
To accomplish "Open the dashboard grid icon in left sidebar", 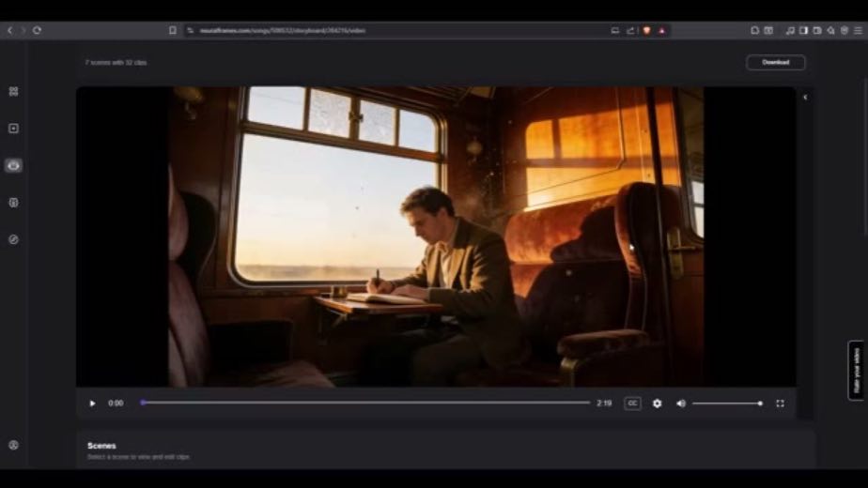I will click(13, 91).
